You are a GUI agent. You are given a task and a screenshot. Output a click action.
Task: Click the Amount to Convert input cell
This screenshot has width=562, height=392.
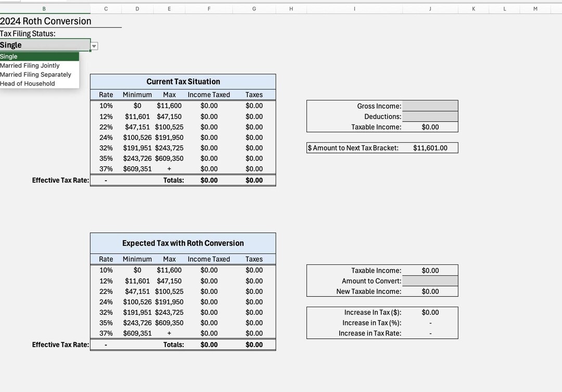[430, 281]
